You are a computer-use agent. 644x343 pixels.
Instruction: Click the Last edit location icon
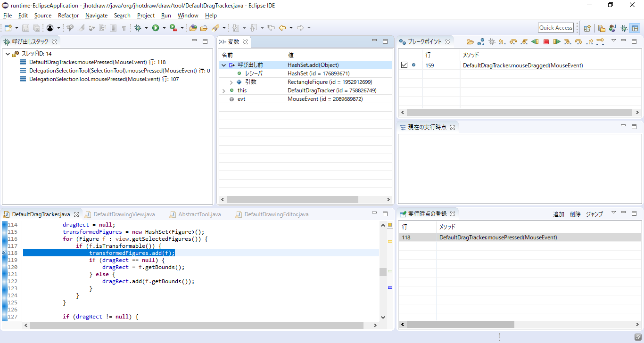[x=271, y=28]
